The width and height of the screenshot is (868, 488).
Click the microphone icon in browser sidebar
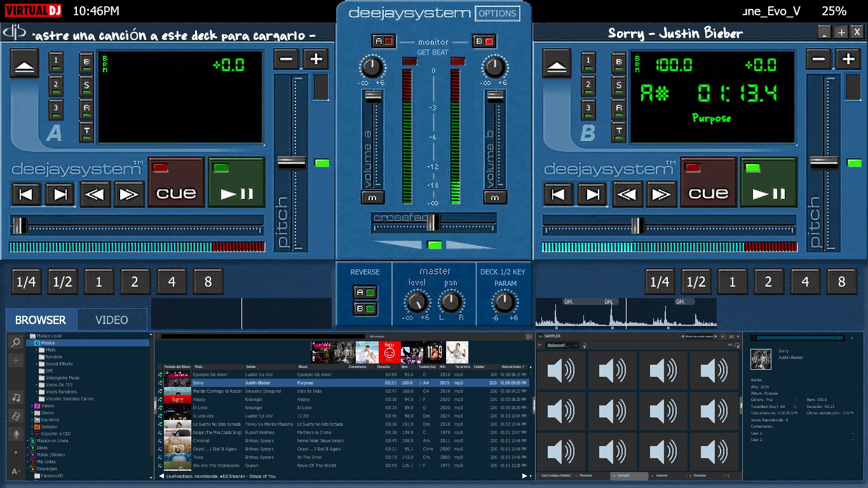tap(16, 434)
